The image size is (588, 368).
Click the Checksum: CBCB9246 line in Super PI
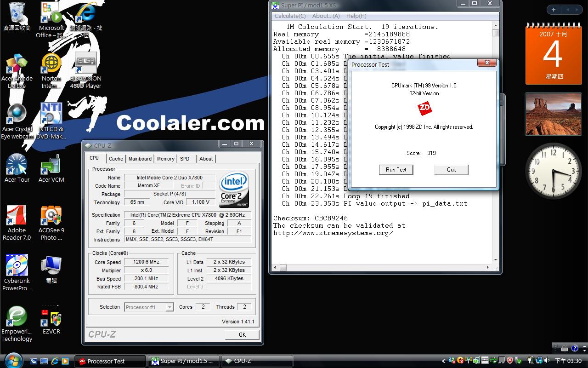[311, 218]
